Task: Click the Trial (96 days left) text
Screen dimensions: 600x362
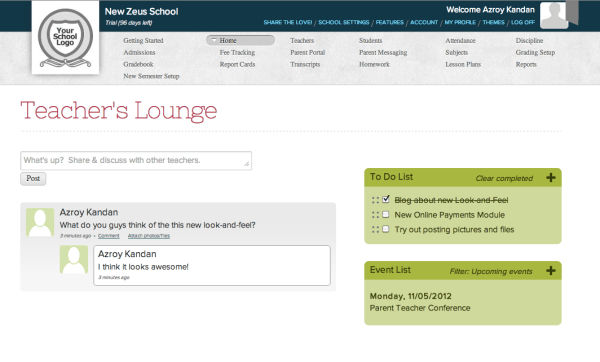Action: [x=129, y=23]
